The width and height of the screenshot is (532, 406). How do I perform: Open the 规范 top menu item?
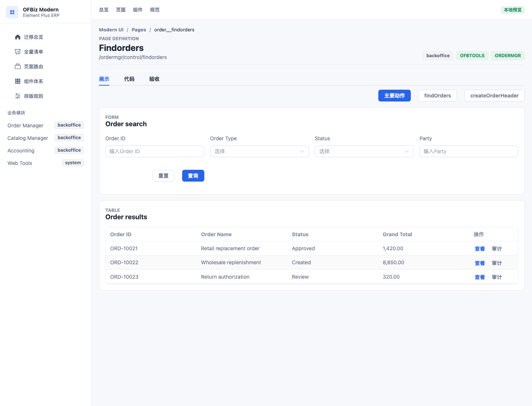pyautogui.click(x=155, y=10)
